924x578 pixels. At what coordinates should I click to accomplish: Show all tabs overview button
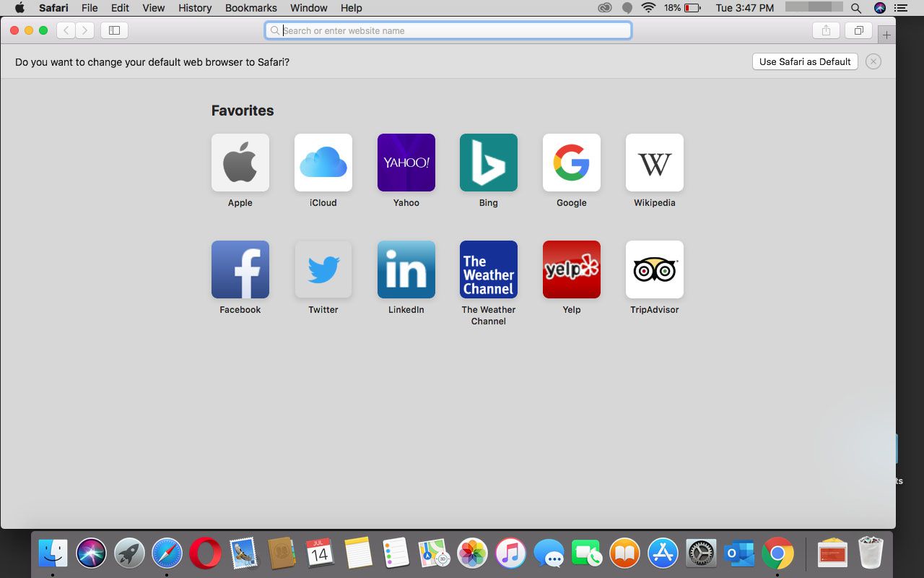click(859, 30)
